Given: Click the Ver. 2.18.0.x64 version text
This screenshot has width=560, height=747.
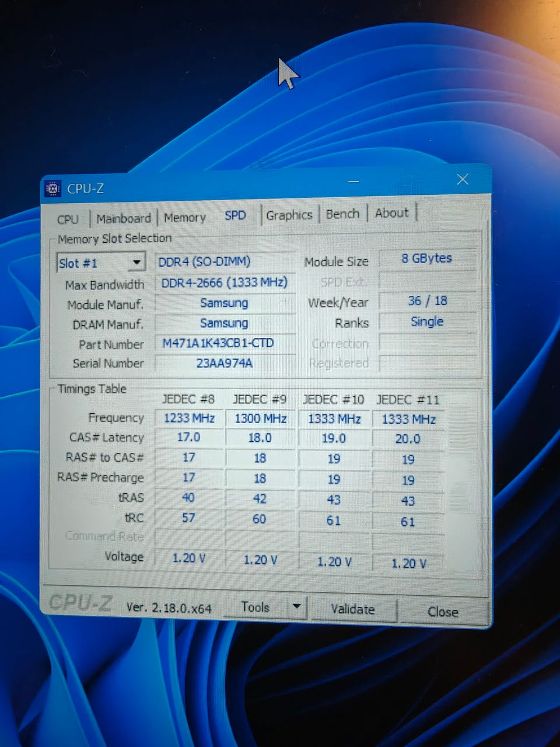Looking at the screenshot, I should click(169, 608).
